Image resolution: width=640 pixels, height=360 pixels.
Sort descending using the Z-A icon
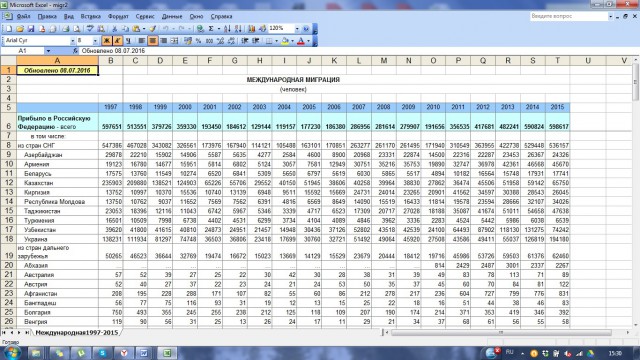[x=238, y=29]
